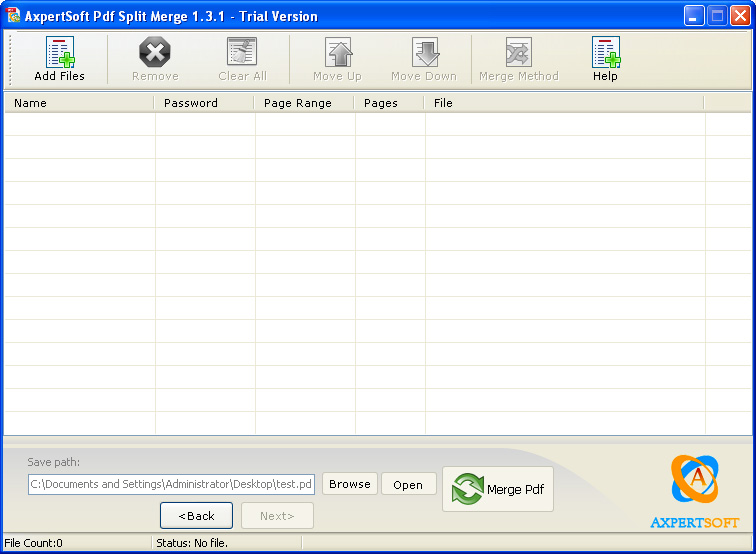Click the Save path: label

click(54, 462)
